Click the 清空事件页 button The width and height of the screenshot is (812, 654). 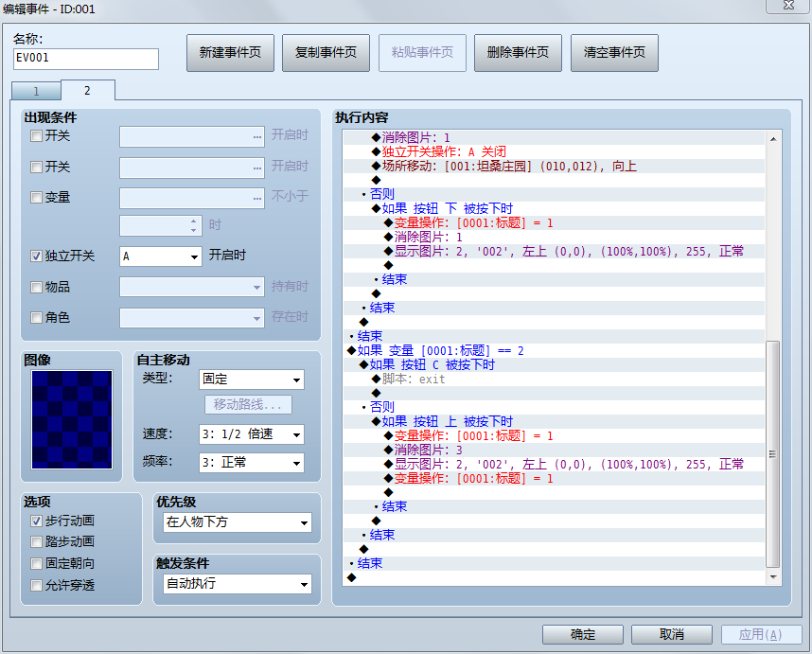(x=614, y=52)
